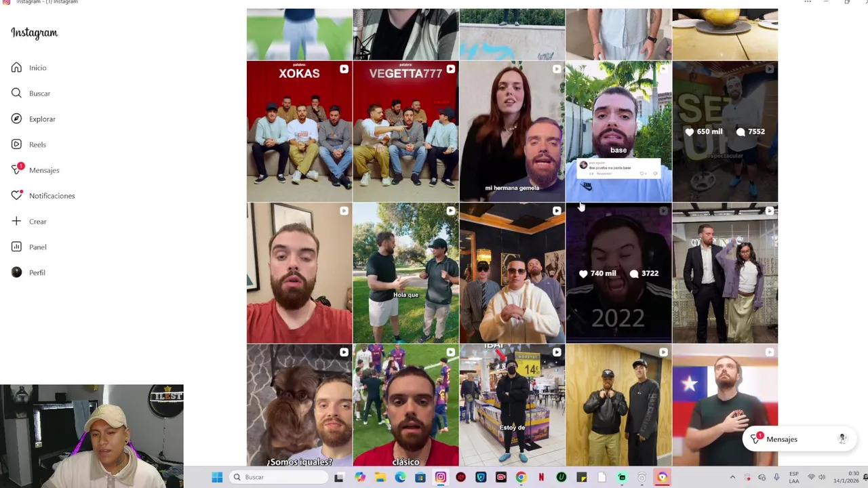
Task: Open volume control in system tray
Action: (x=822, y=477)
